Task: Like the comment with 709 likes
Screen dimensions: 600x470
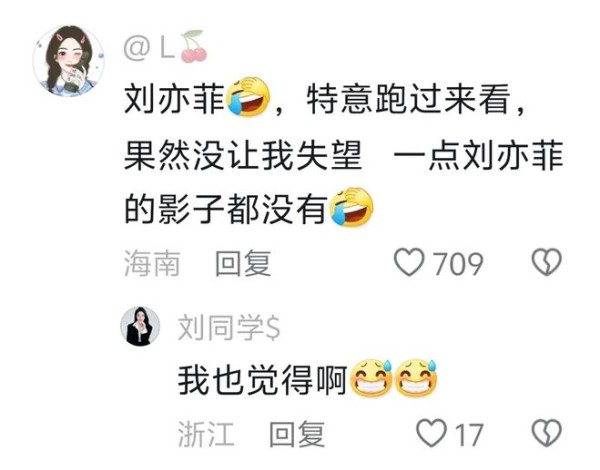Action: coord(409,263)
